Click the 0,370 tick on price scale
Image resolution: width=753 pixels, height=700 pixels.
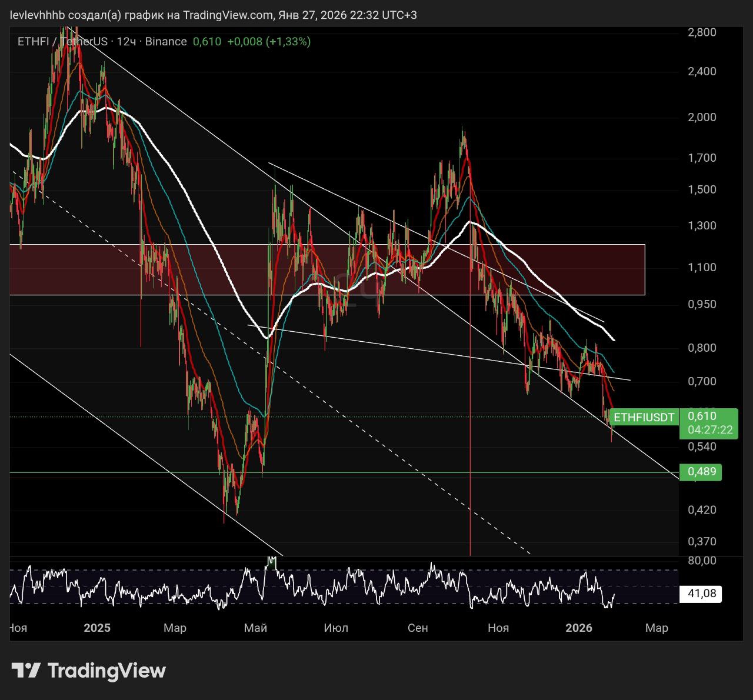[702, 542]
